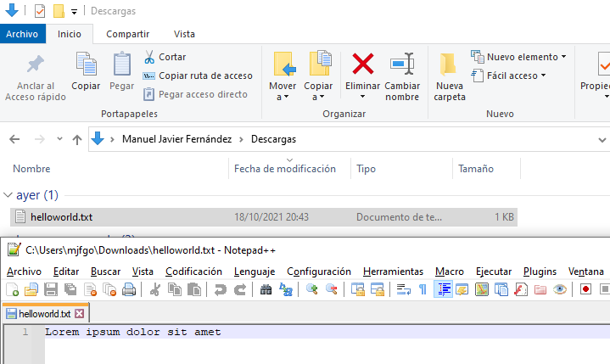Close the helloworld.txt tab with red X
This screenshot has width=610, height=364.
click(80, 313)
